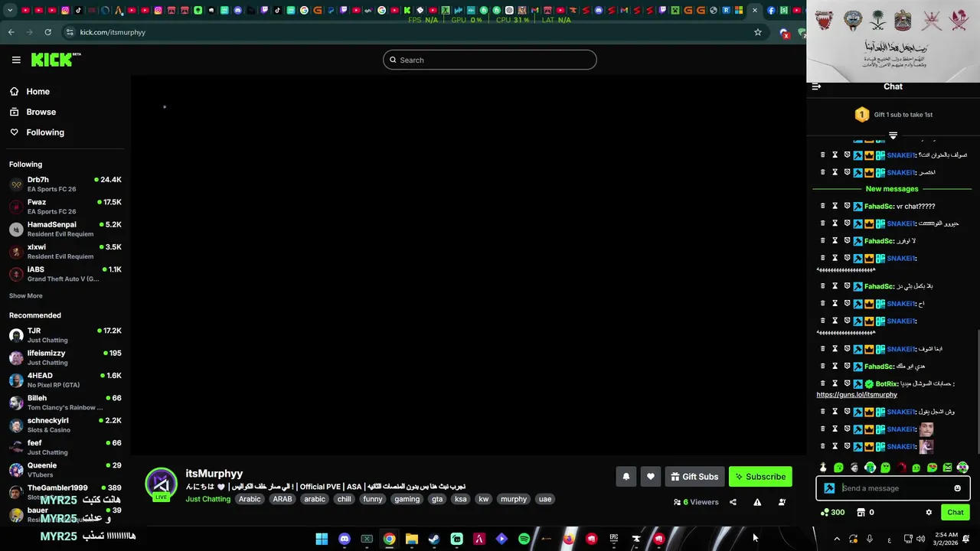This screenshot has height=551, width=980.
Task: Click the Send a message input
Action: coord(894,488)
